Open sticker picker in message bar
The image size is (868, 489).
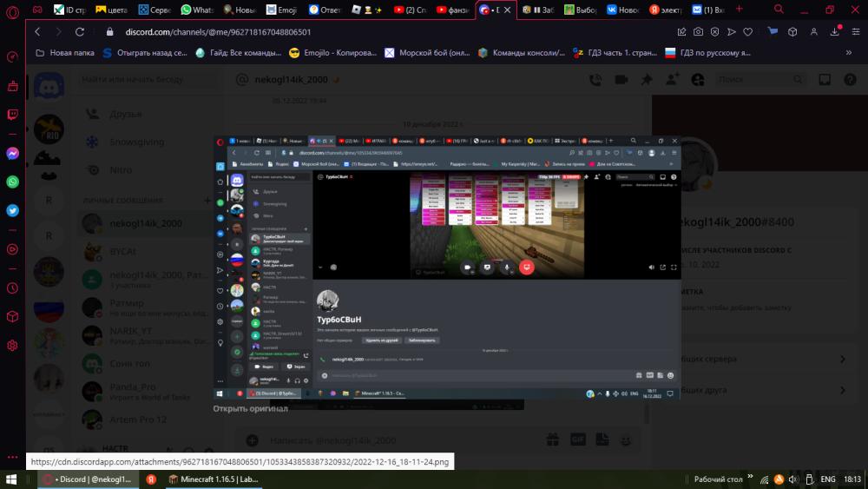tap(602, 439)
